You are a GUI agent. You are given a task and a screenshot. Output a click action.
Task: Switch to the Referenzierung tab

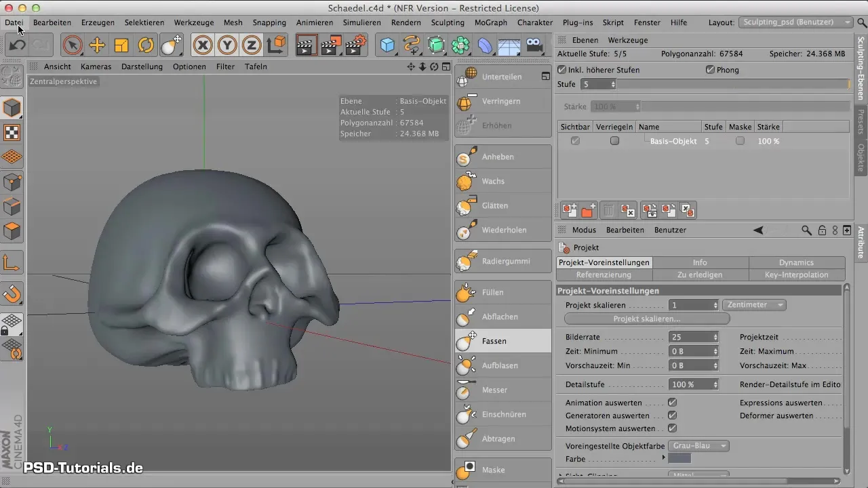[604, 274]
